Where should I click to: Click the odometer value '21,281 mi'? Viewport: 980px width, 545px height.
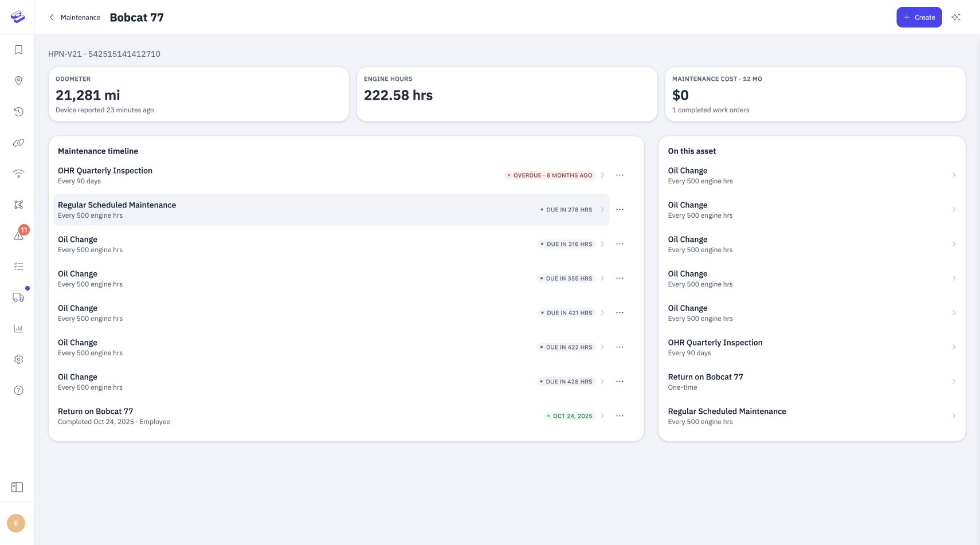(88, 95)
